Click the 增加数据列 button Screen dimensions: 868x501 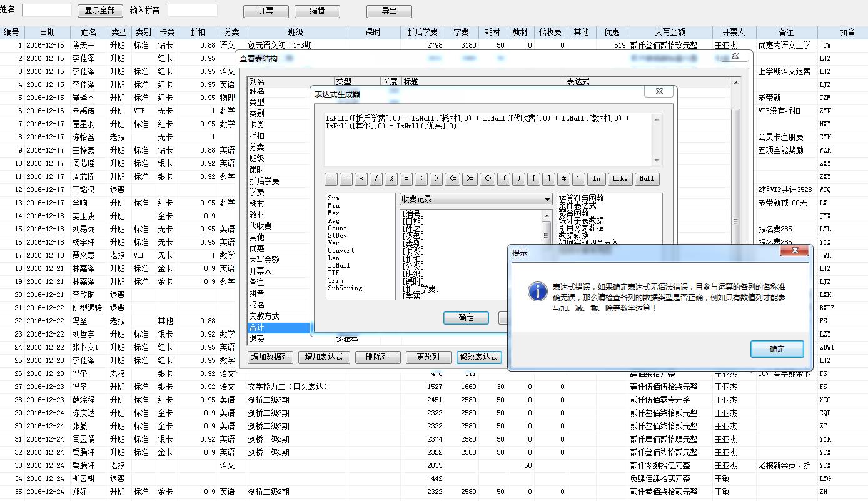click(x=271, y=357)
